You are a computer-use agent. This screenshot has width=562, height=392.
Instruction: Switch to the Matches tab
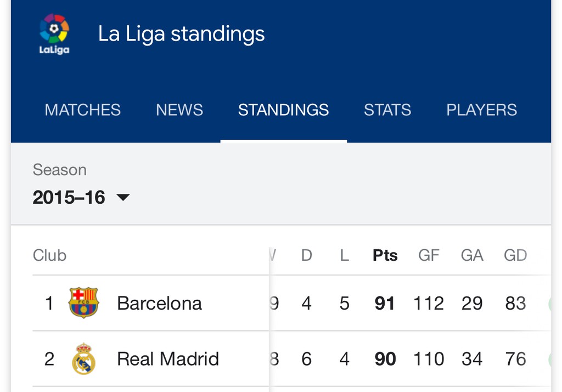[x=82, y=110]
